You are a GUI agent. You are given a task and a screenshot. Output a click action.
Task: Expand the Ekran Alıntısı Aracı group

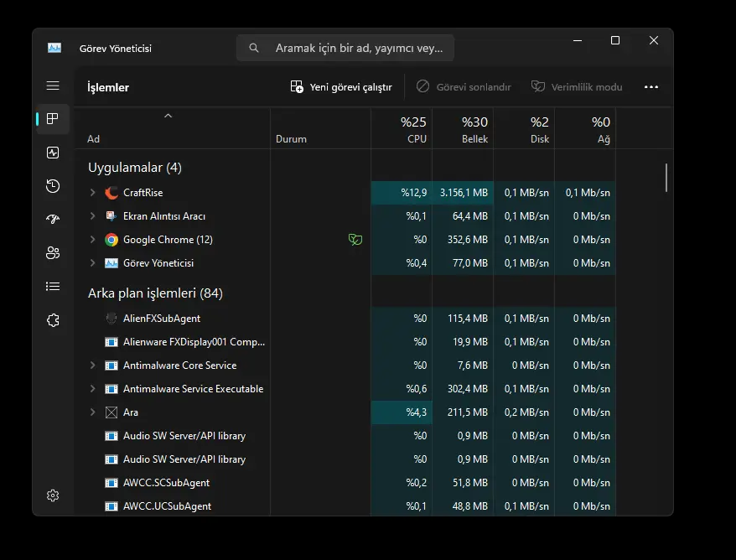click(x=92, y=216)
